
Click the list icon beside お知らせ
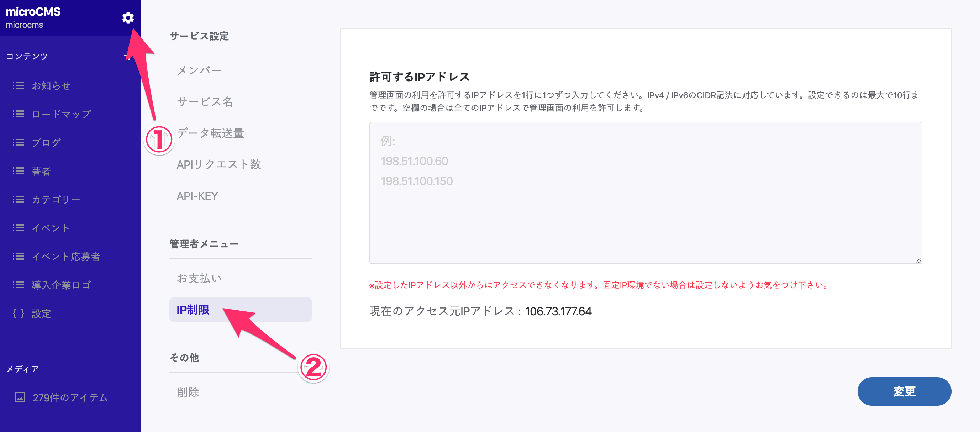tap(18, 85)
